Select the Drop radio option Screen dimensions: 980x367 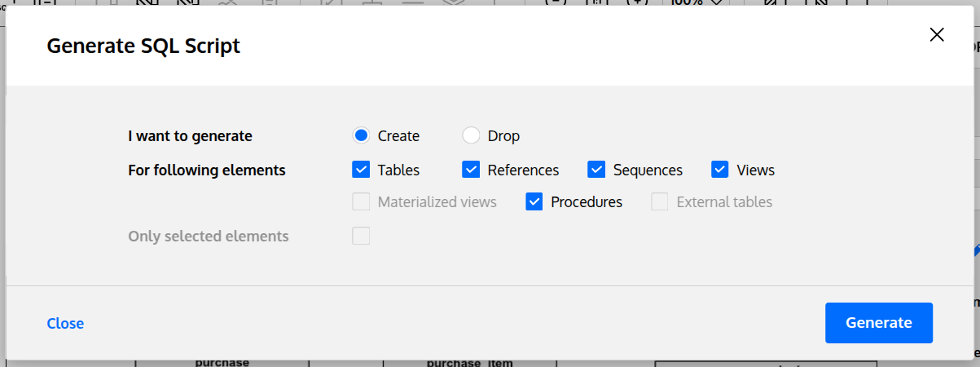pyautogui.click(x=471, y=135)
